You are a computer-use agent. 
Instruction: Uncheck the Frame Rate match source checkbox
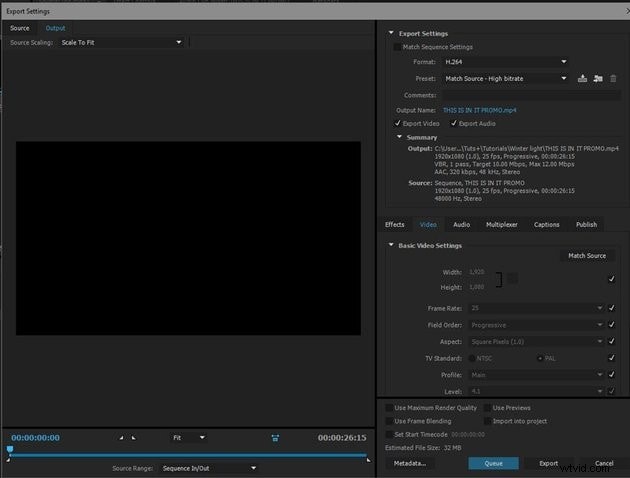tap(612, 308)
